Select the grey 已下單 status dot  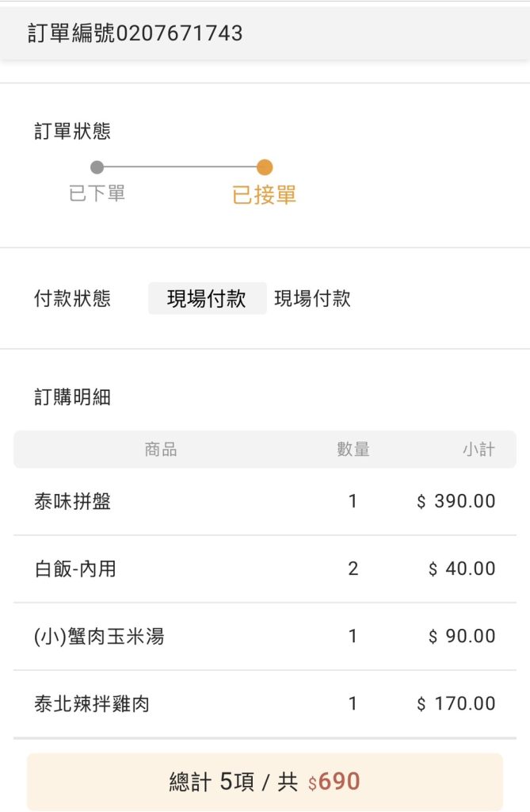[x=97, y=167]
